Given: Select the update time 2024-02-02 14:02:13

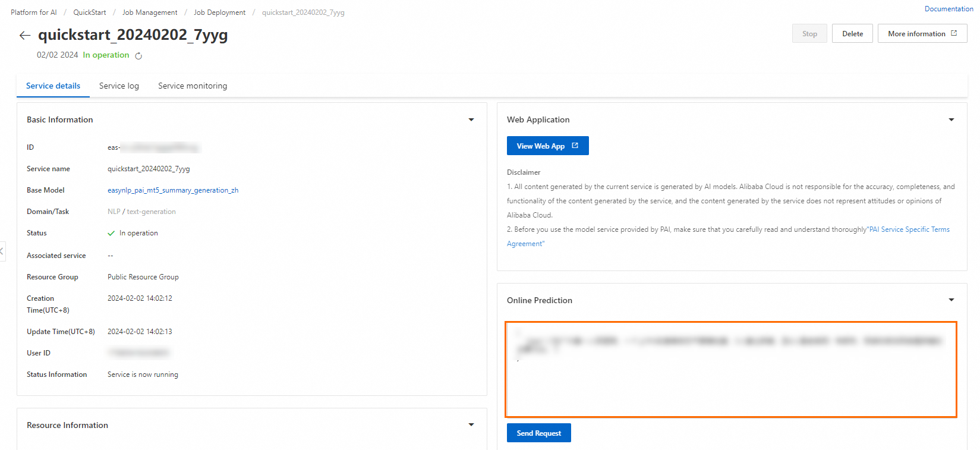Looking at the screenshot, I should point(140,332).
